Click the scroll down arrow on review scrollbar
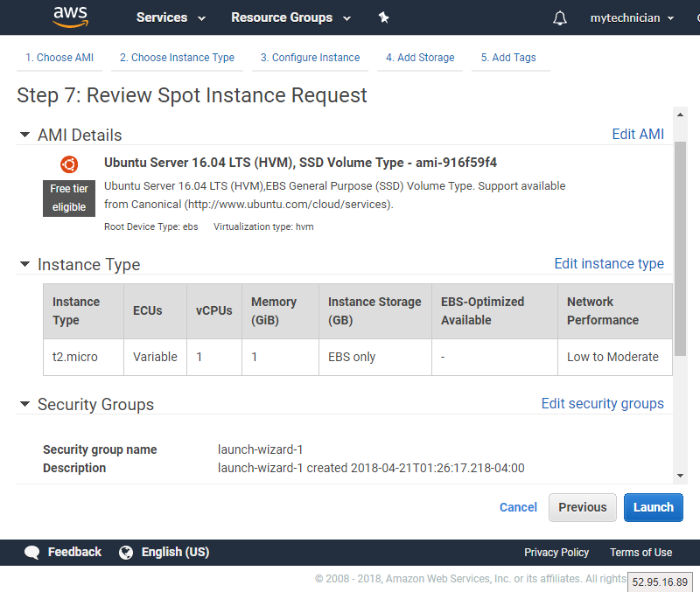This screenshot has height=592, width=700. tap(680, 476)
